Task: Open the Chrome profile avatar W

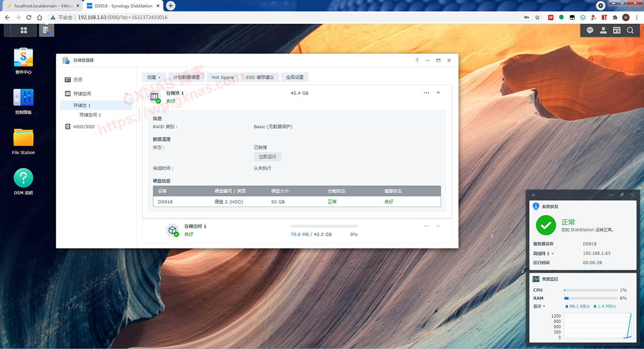Action: pos(626,17)
